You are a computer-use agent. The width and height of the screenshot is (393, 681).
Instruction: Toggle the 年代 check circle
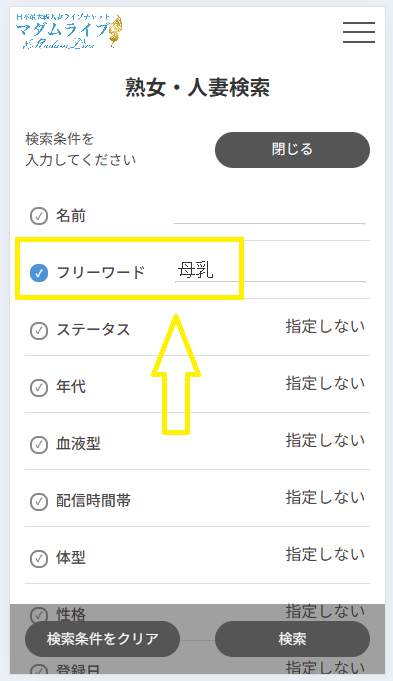[x=39, y=387]
